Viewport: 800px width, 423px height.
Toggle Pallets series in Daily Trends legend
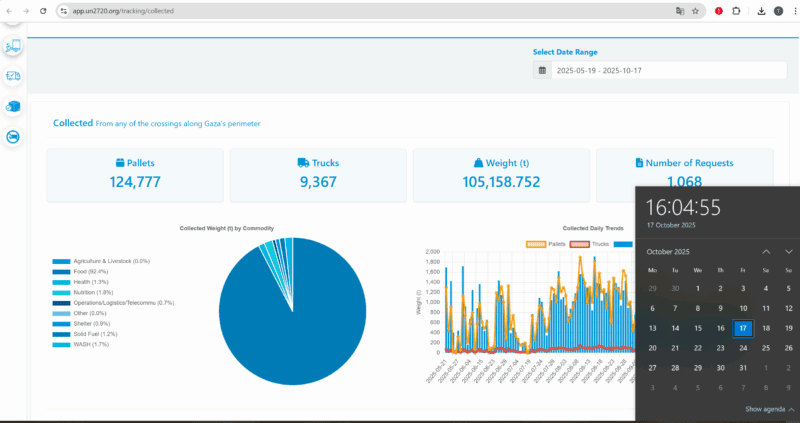point(544,243)
